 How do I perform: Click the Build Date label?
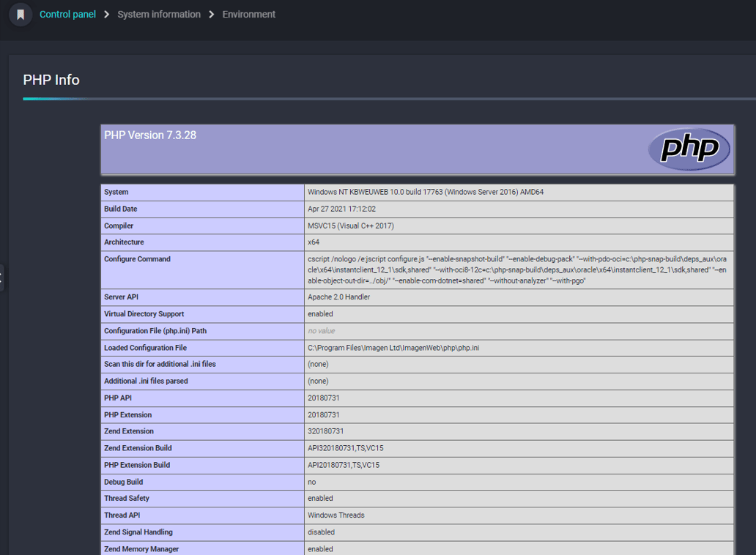[x=121, y=209]
